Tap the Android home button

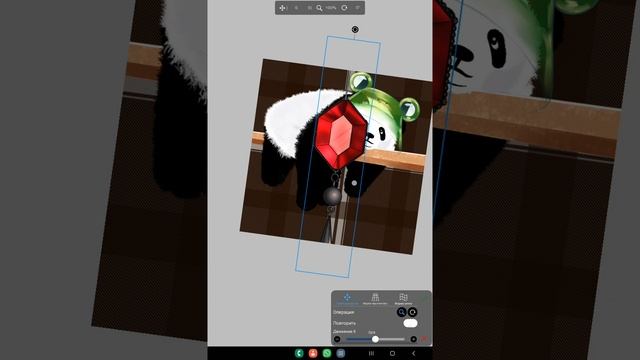click(x=392, y=353)
